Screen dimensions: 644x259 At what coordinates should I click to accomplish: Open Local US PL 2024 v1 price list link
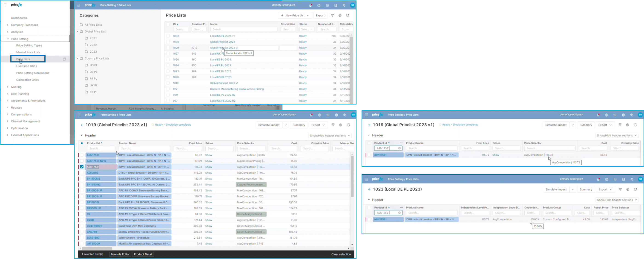tap(222, 36)
